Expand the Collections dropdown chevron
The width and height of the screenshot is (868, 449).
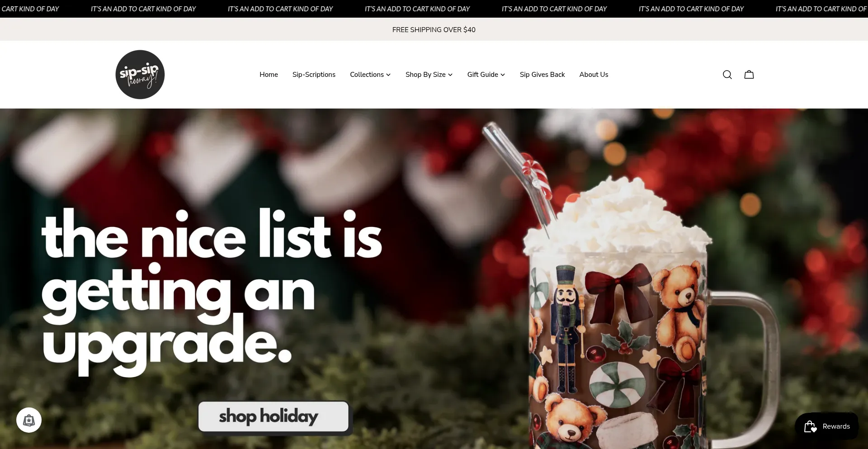(x=388, y=75)
